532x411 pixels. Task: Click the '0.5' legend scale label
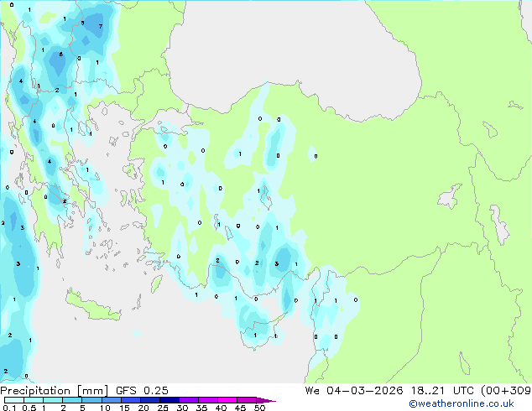[29, 408]
